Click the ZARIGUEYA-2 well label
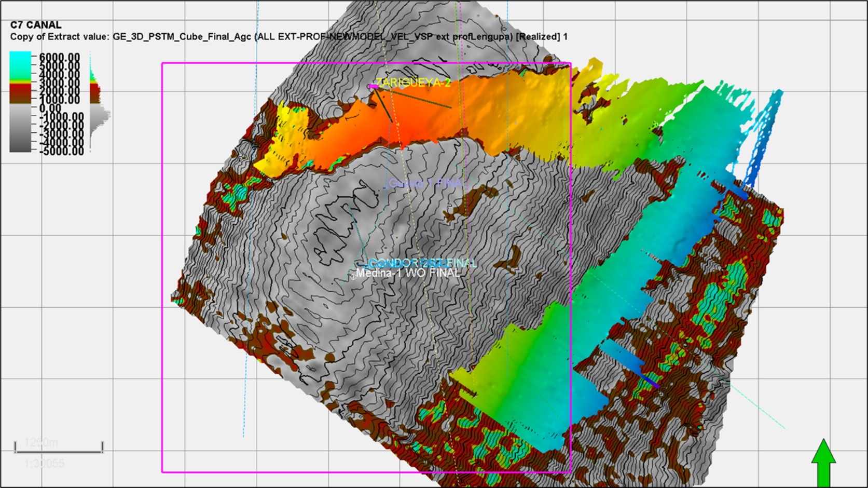 pyautogui.click(x=414, y=83)
